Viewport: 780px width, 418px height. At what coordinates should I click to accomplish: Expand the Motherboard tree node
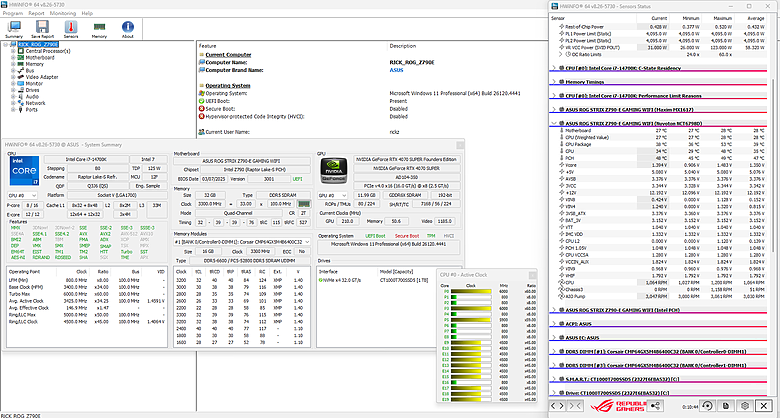coord(13,57)
